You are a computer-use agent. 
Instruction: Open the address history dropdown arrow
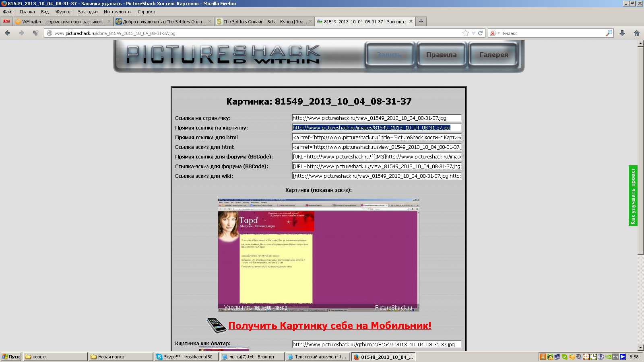click(x=473, y=33)
